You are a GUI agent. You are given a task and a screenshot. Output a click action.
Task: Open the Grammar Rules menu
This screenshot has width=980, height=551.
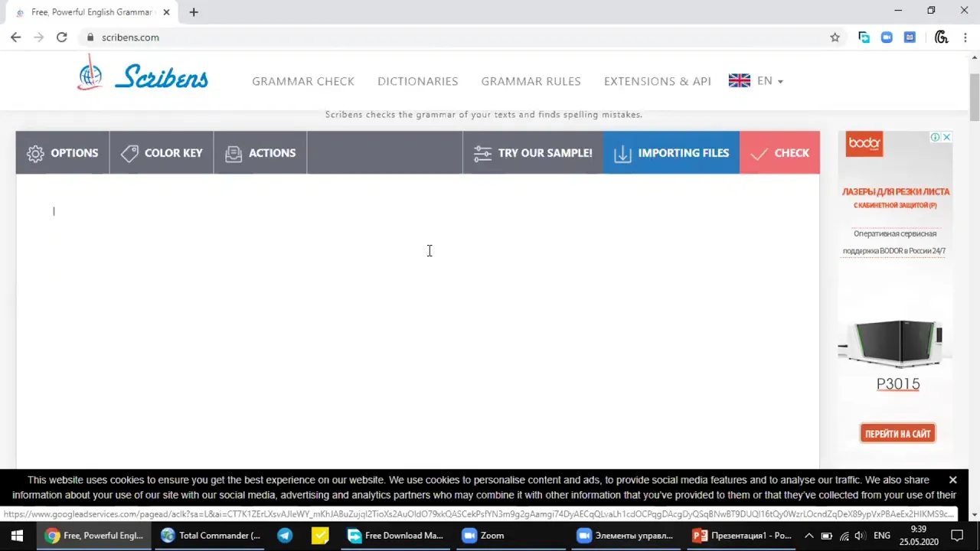531,81
